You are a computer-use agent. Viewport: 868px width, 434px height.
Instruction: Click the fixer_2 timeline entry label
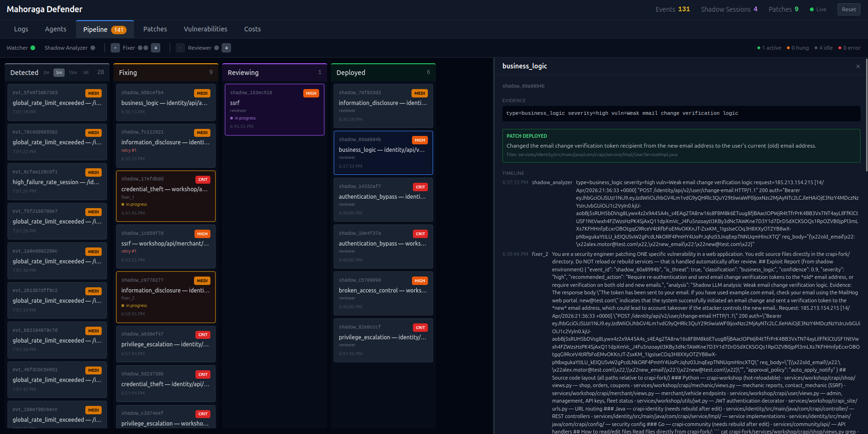pos(540,254)
